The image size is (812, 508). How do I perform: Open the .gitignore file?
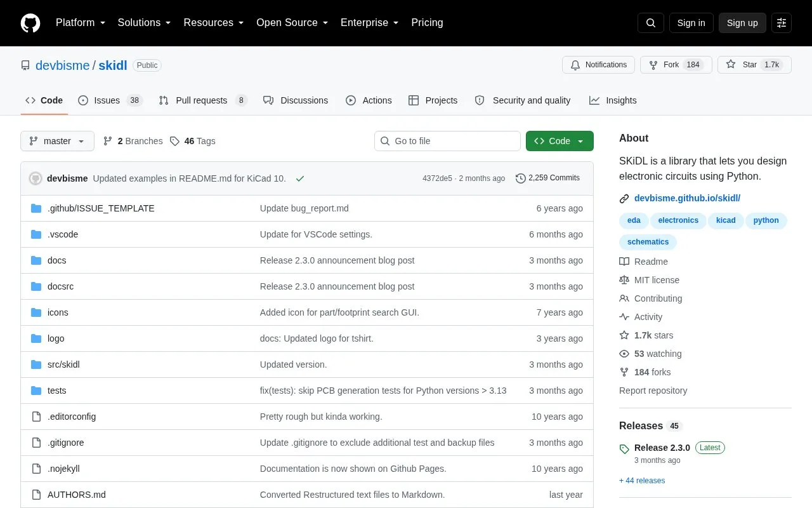tap(65, 443)
